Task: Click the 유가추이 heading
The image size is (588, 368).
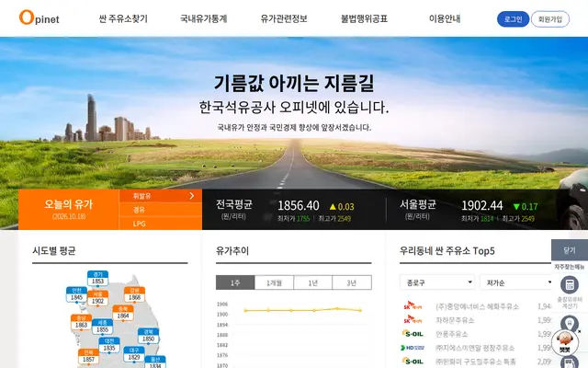Action: (x=232, y=250)
